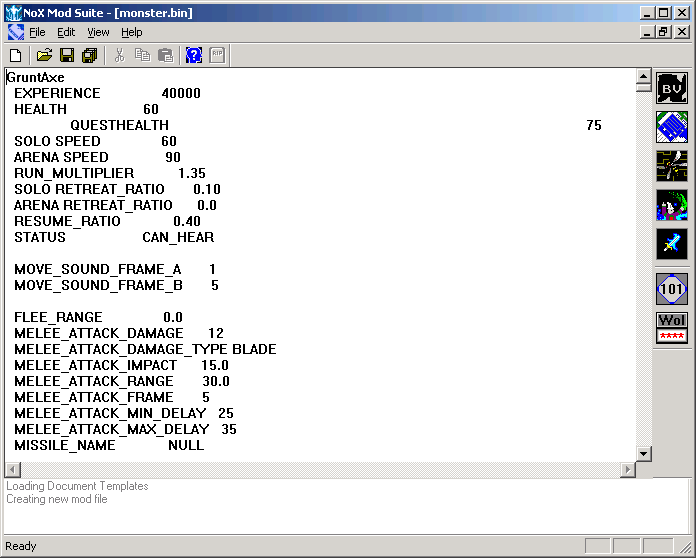696x558 pixels.
Task: Click the document icon left of File menu
Action: pyautogui.click(x=16, y=32)
